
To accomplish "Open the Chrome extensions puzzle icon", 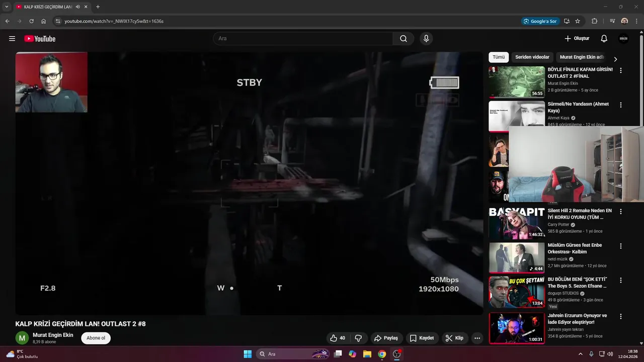I will click(594, 21).
